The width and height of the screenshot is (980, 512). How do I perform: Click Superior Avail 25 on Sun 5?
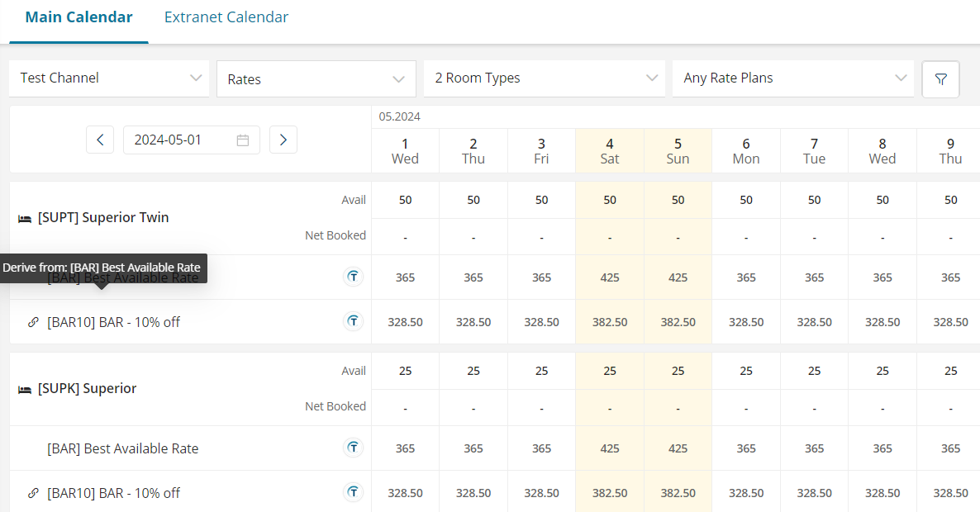pyautogui.click(x=678, y=371)
